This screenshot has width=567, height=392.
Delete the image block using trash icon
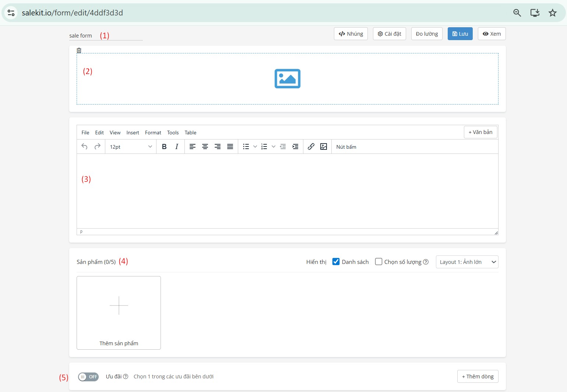point(79,50)
